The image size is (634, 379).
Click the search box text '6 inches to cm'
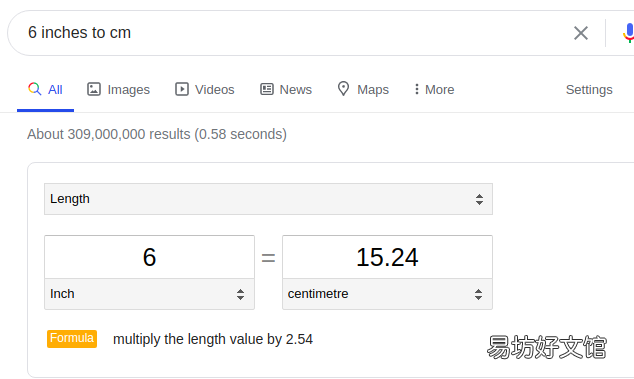click(79, 33)
